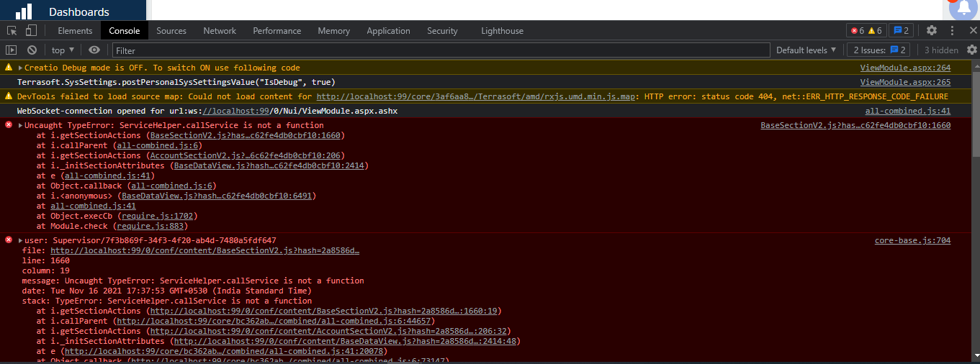Focus the console Filter field
The height and width of the screenshot is (364, 980).
pyautogui.click(x=441, y=50)
